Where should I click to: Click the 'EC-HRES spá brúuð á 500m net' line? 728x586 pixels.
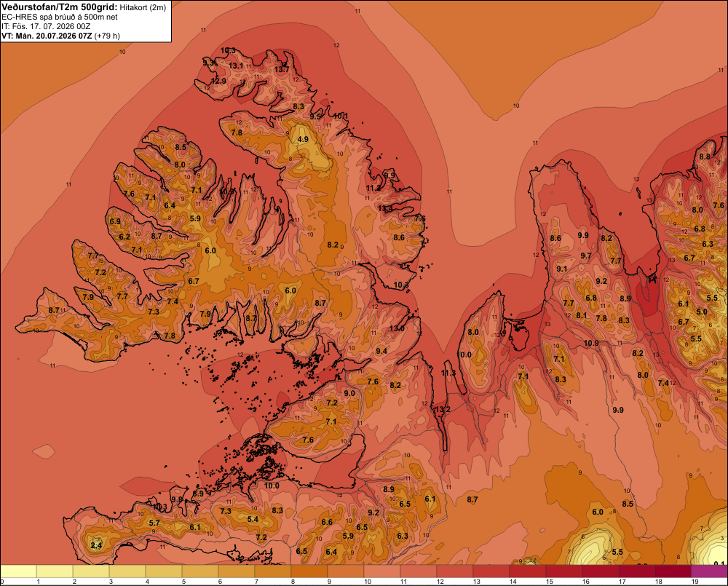coord(60,17)
